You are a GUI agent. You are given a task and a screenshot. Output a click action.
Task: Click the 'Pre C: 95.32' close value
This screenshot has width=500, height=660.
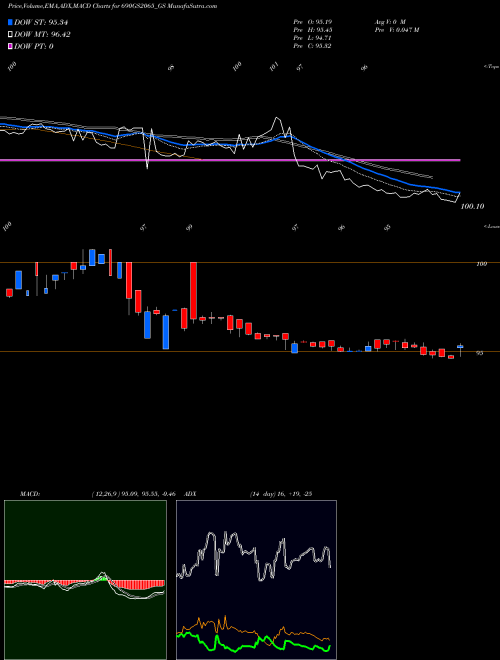click(x=312, y=46)
